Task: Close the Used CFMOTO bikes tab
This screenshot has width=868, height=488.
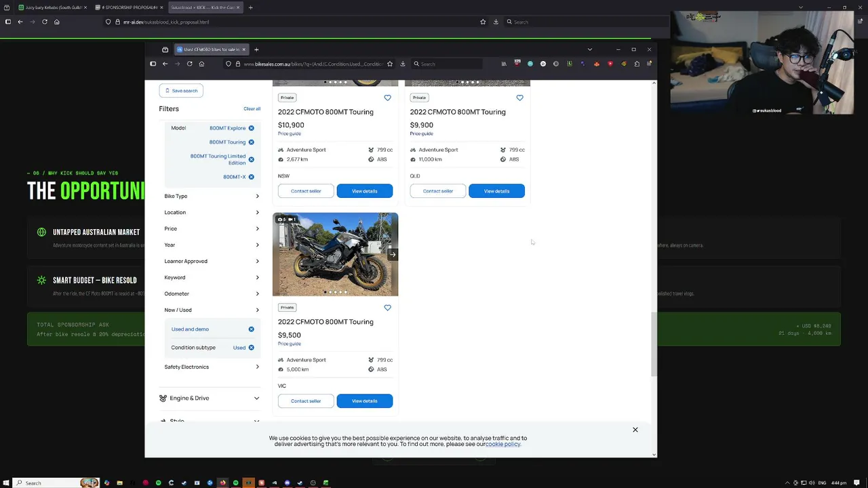Action: (x=243, y=49)
